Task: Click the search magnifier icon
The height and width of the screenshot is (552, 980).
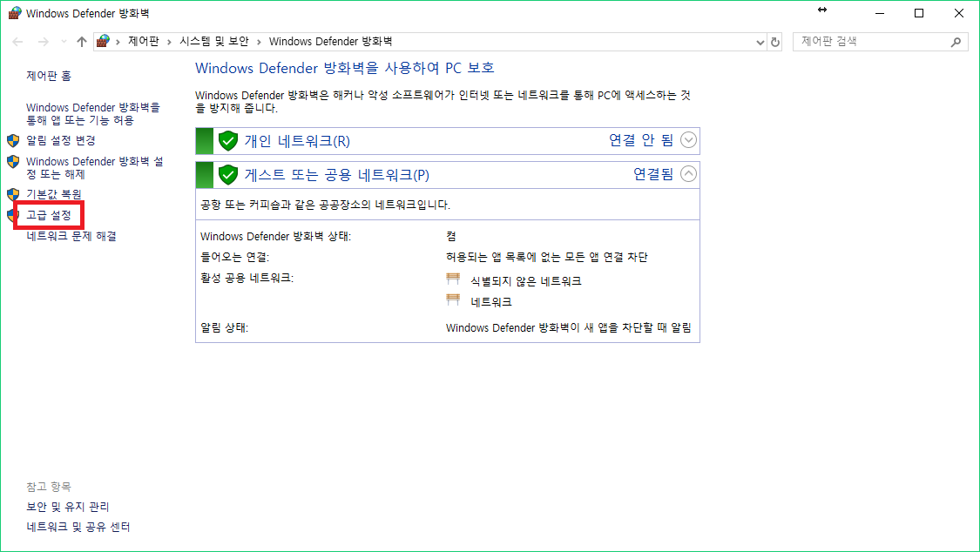Action: click(x=956, y=42)
